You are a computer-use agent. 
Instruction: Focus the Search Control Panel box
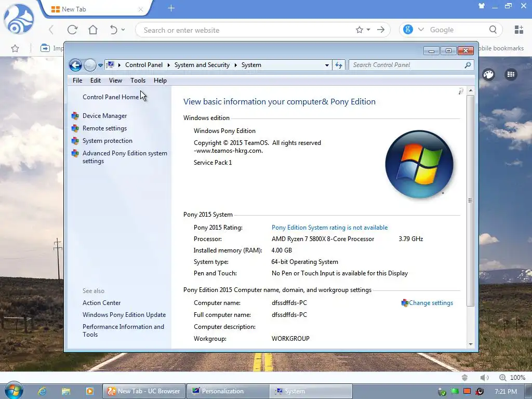407,65
